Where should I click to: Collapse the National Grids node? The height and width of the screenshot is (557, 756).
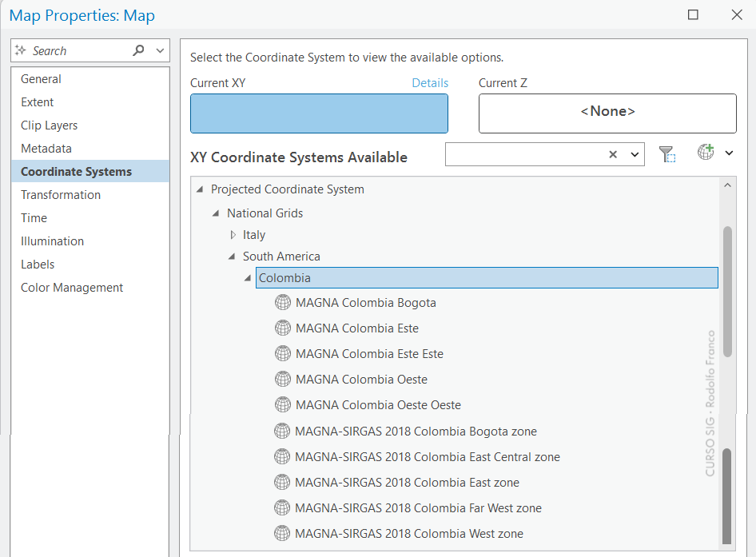(217, 213)
